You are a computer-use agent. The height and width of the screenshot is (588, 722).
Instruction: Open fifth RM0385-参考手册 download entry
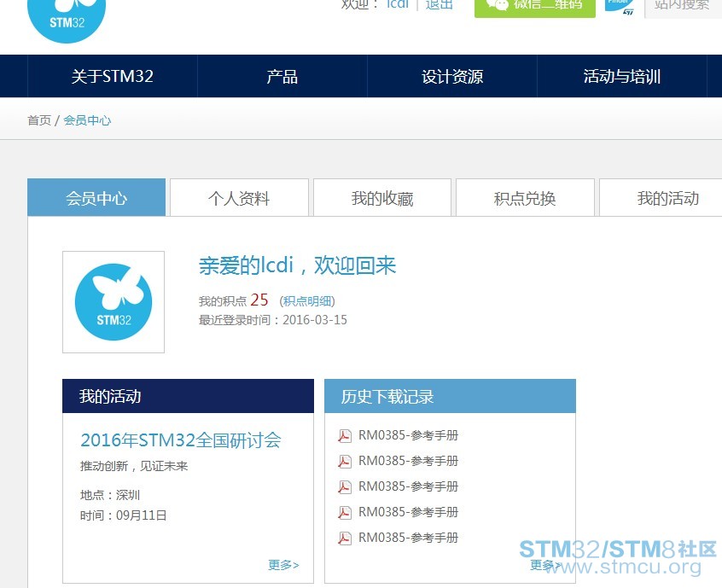(409, 538)
